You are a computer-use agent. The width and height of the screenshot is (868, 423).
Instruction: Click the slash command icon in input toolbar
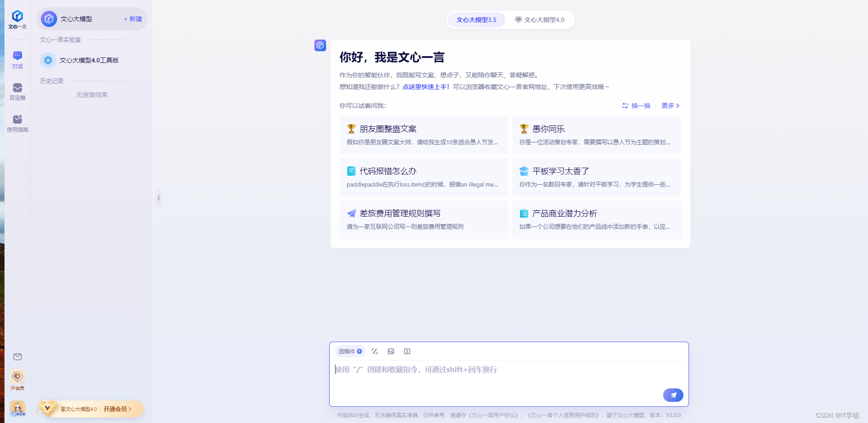click(x=375, y=352)
